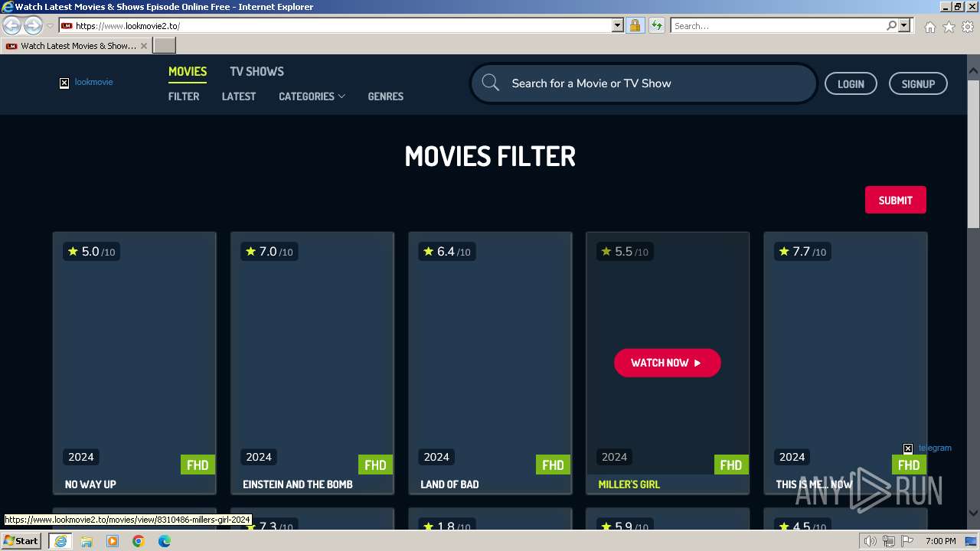Open File Explorer from the taskbar

tap(87, 541)
